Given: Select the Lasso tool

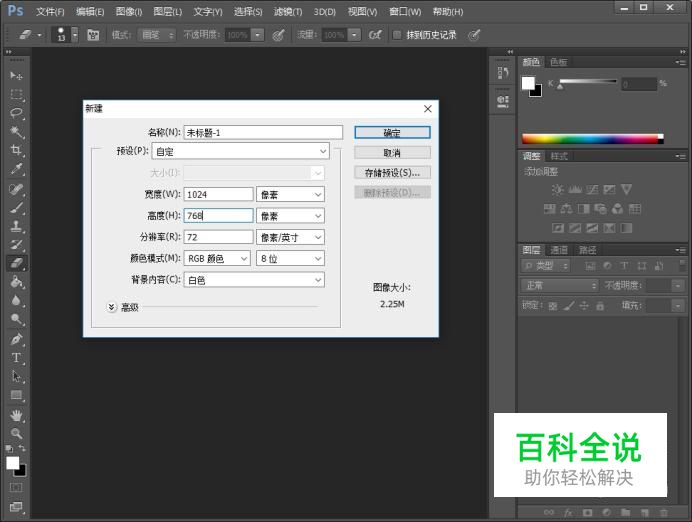Looking at the screenshot, I should [16, 113].
